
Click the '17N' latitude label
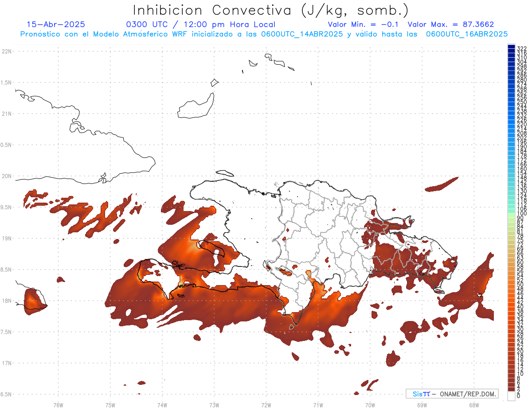[x=6, y=363]
